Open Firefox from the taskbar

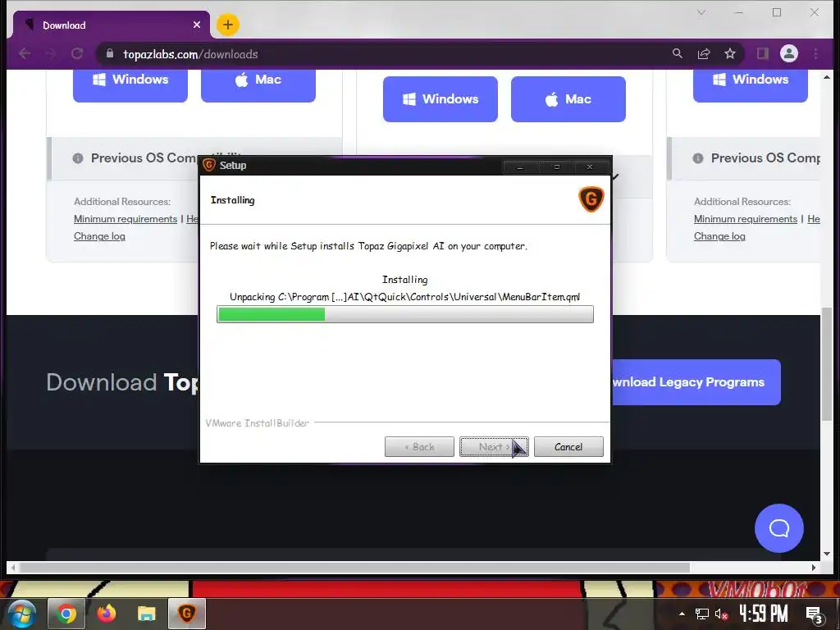coord(106,614)
